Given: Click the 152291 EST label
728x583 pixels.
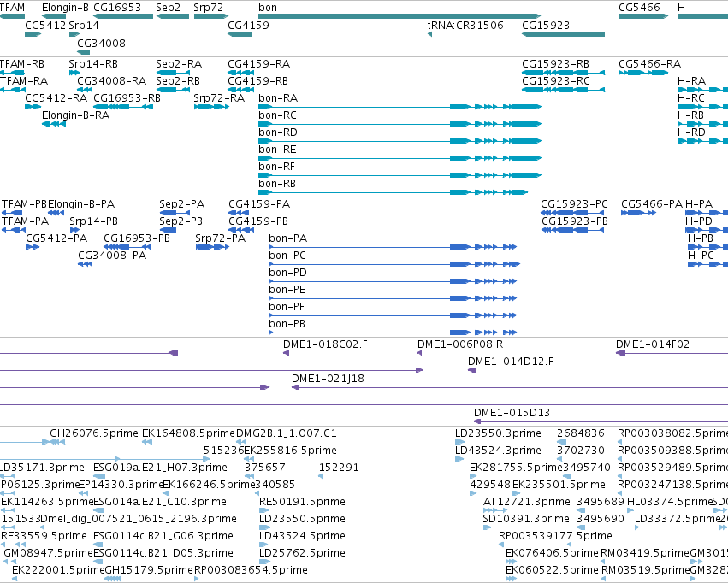Looking at the screenshot, I should click(x=339, y=468).
